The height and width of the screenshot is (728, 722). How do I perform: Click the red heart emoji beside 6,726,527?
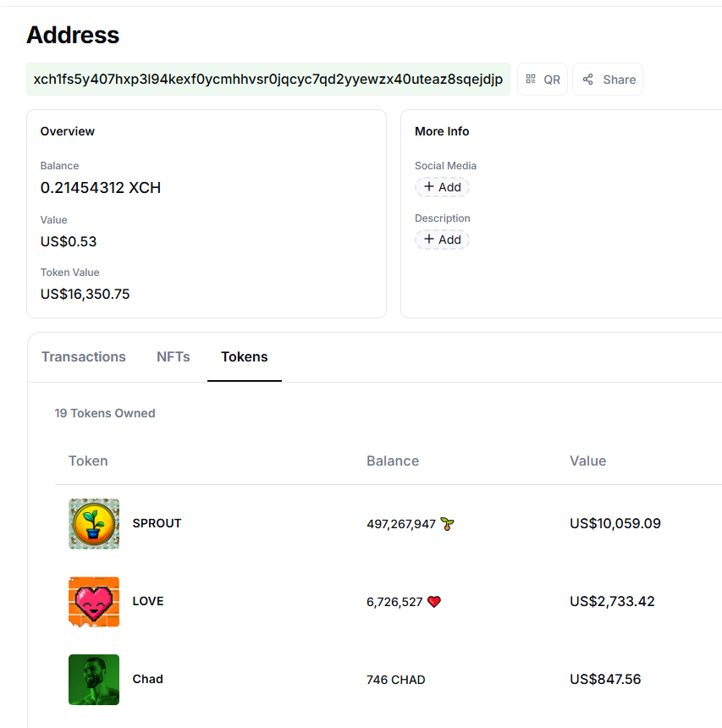[434, 602]
